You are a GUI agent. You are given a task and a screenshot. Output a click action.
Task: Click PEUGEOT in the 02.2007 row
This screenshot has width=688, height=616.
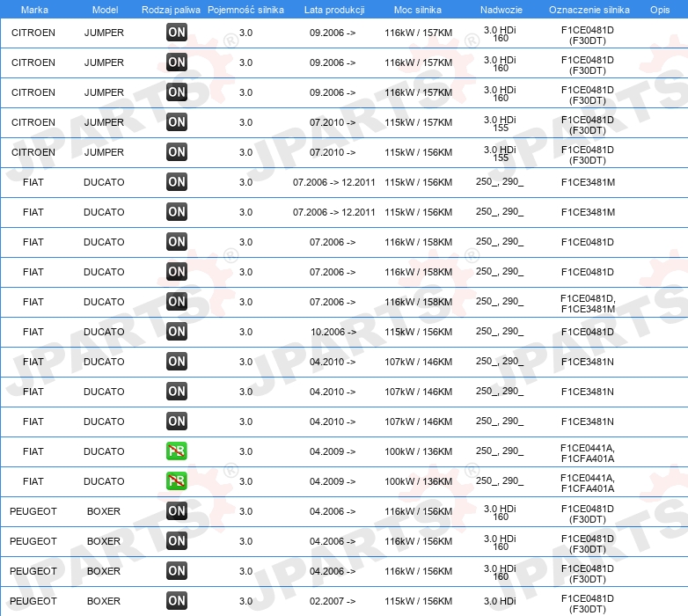33,601
